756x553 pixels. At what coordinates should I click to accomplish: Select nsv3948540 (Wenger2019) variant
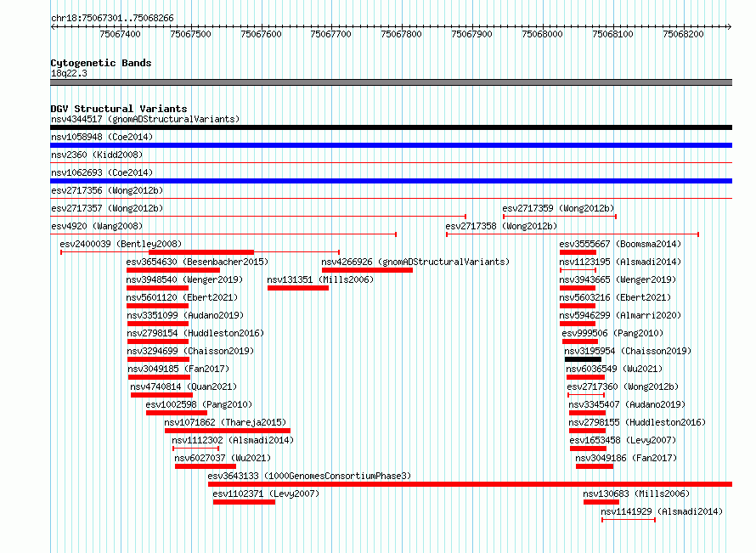(x=184, y=279)
